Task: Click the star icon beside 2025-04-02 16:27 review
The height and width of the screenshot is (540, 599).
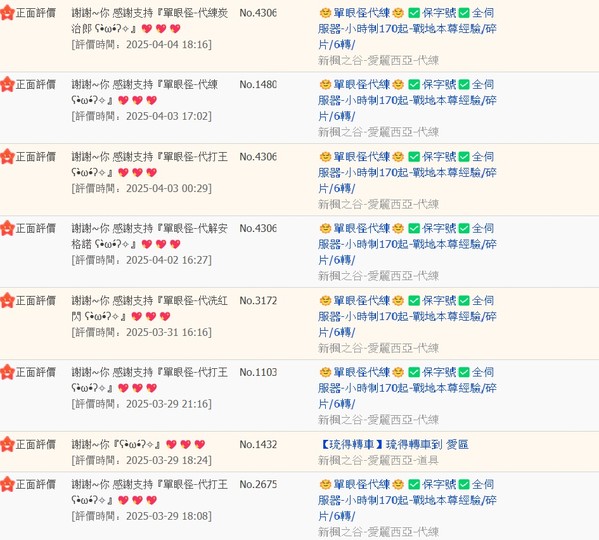Action: (x=7, y=228)
